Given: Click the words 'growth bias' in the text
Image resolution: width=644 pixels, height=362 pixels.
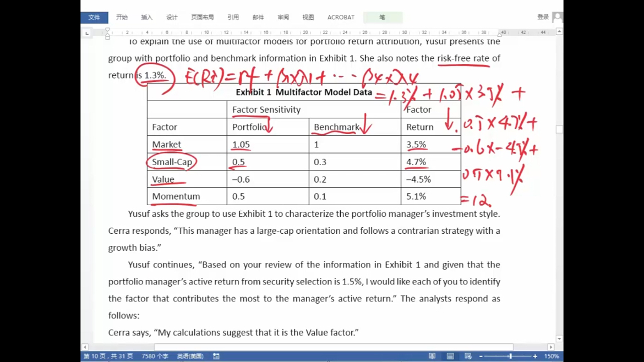Looking at the screenshot, I should point(133,248).
